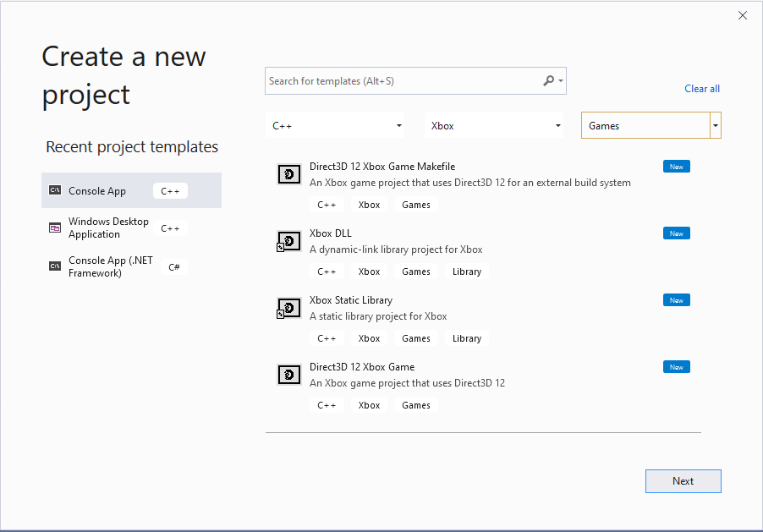This screenshot has height=532, width=763.
Task: Click the C# tag beside Console App (.NET Framework)
Action: tap(174, 266)
